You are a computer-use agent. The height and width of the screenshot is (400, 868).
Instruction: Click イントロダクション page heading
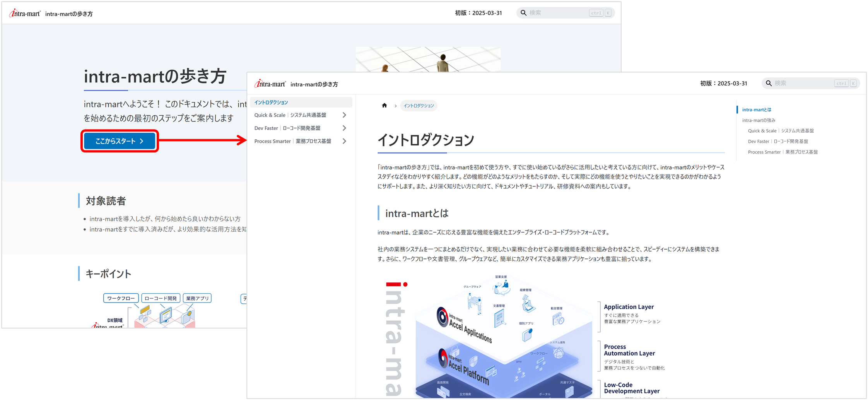425,140
